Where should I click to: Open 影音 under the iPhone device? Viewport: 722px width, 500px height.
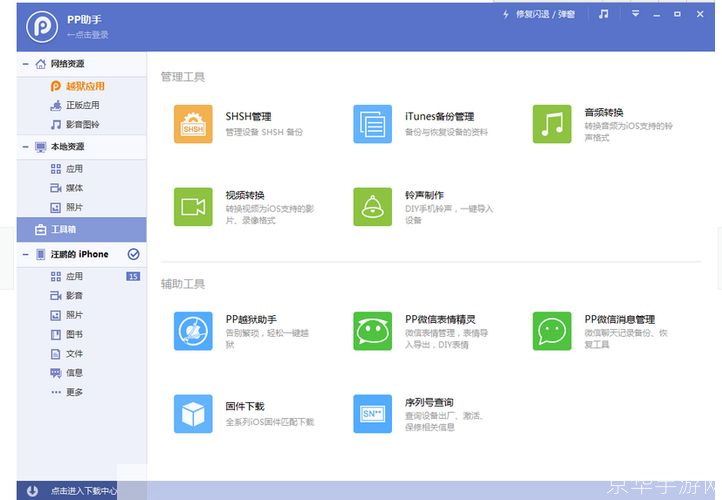point(82,296)
